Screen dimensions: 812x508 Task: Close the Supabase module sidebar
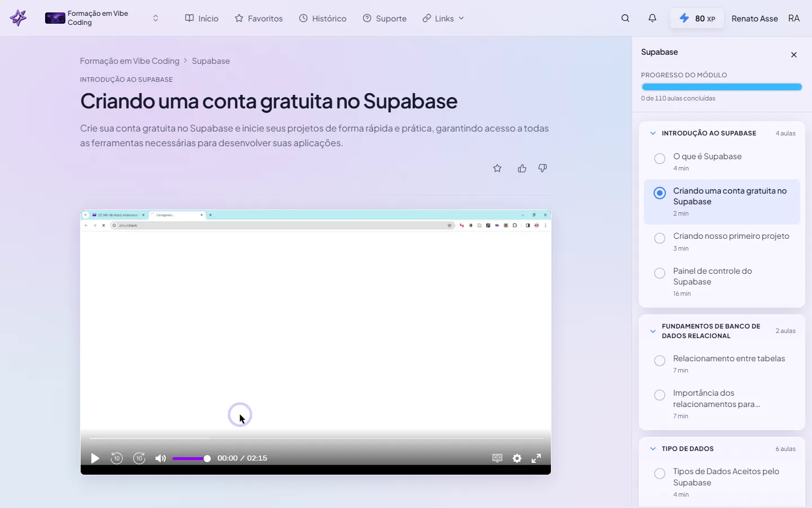(x=794, y=55)
